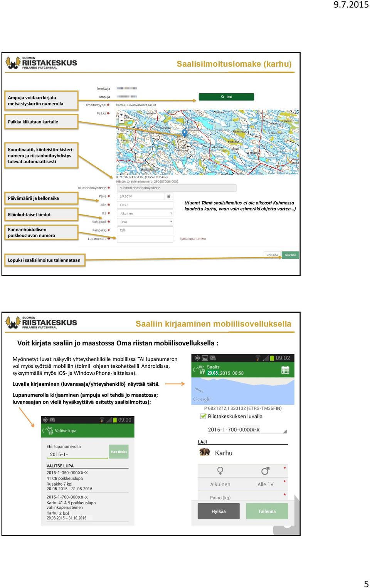Click the green Etsi search button

[x=226, y=97]
